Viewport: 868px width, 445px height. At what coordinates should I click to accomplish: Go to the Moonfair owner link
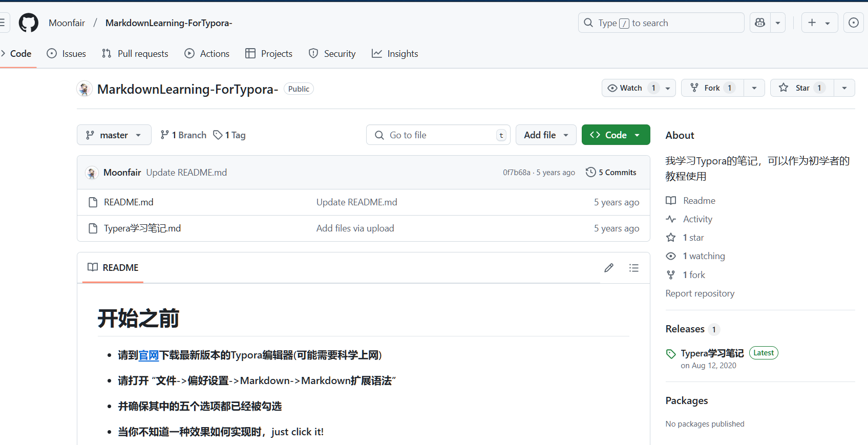(67, 23)
